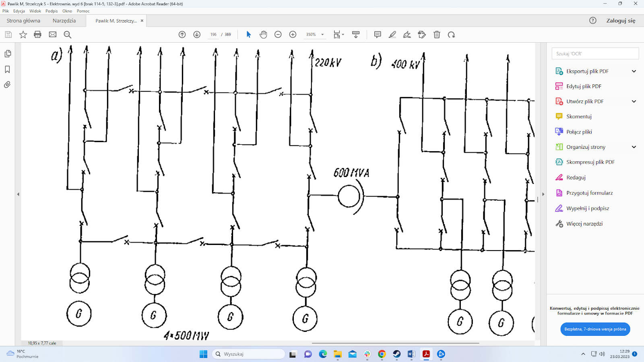Click the zoom in plus icon
This screenshot has height=362, width=644.
pos(293,35)
